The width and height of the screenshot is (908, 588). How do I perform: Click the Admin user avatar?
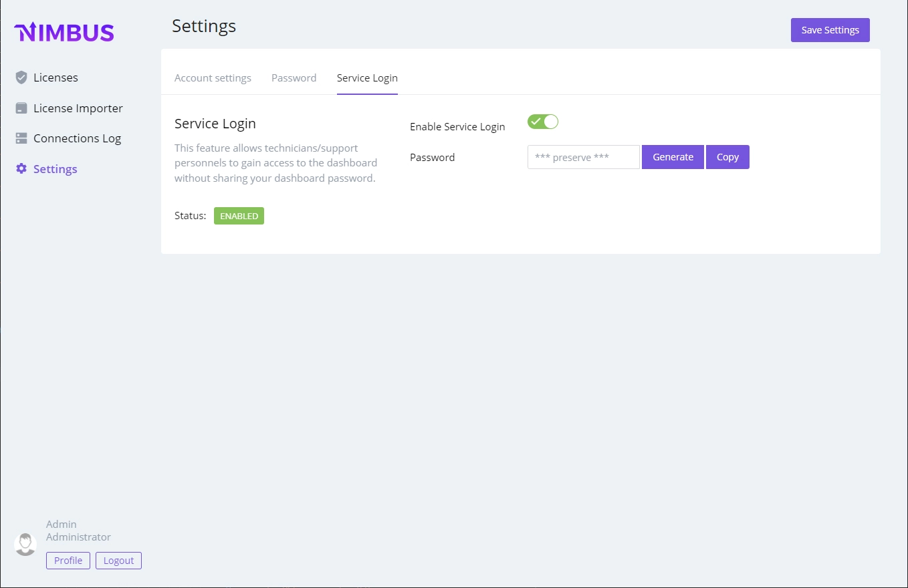pyautogui.click(x=25, y=544)
